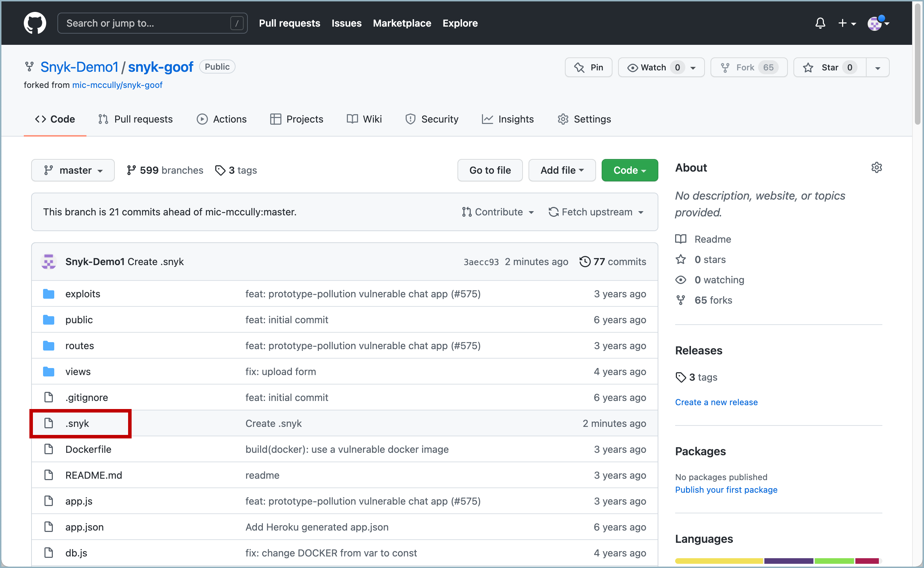The image size is (924, 568).
Task: Pin this repository
Action: [588, 67]
